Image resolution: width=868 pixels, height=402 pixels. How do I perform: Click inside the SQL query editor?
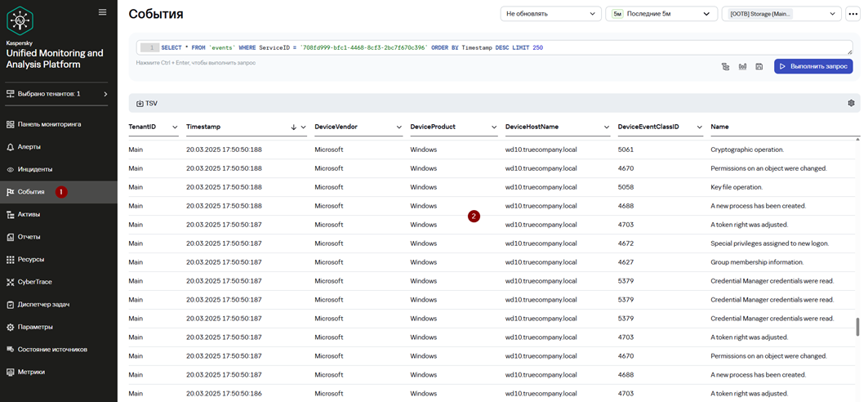coord(494,47)
